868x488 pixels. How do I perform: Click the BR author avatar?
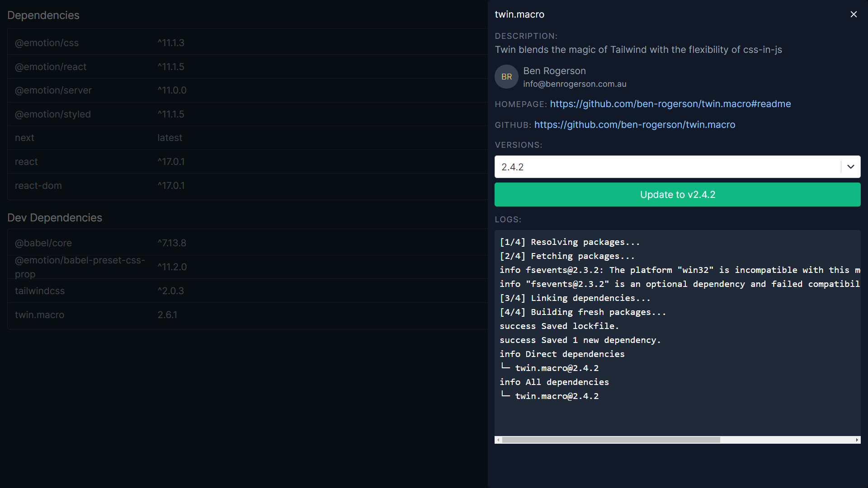click(506, 77)
